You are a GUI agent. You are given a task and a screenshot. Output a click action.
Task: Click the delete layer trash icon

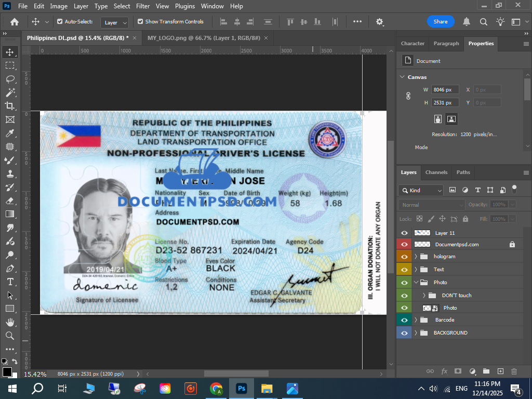[x=514, y=371]
